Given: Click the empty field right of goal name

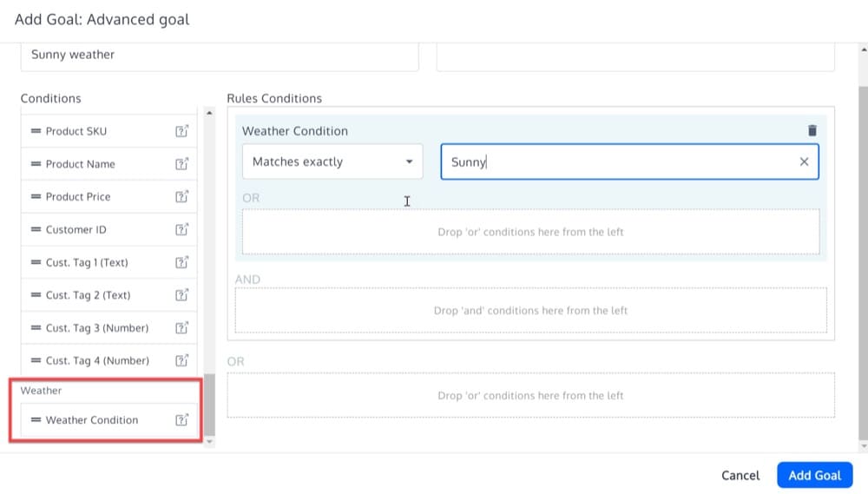Looking at the screenshot, I should click(635, 55).
